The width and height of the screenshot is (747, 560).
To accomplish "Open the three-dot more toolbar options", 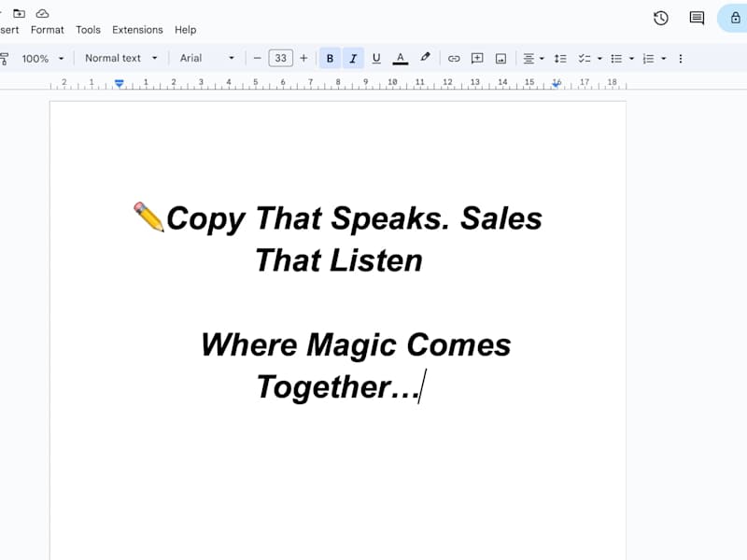I will (681, 58).
